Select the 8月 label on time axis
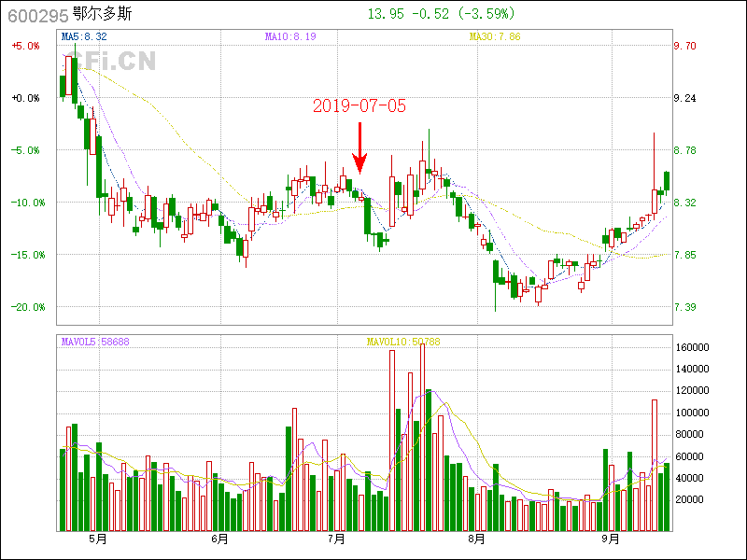Image resolution: width=747 pixels, height=560 pixels. (476, 539)
